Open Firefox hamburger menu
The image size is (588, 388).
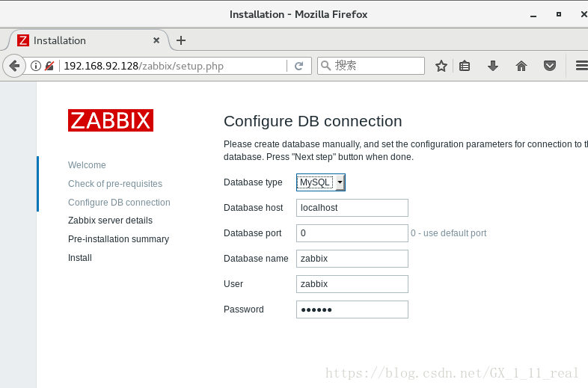pos(581,66)
